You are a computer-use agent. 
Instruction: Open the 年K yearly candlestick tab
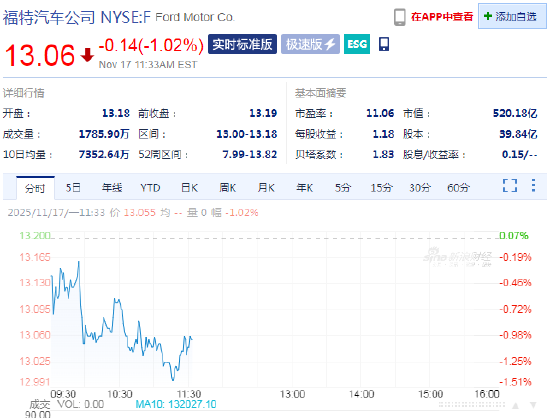304,188
